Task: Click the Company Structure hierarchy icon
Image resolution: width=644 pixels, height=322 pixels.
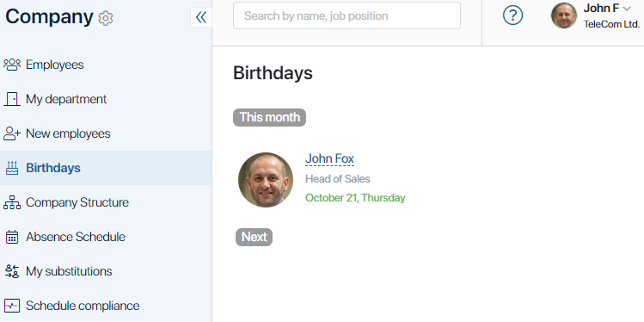Action: click(x=12, y=202)
